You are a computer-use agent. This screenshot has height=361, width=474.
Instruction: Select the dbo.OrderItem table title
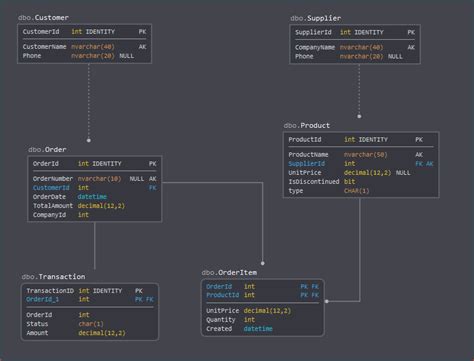pos(229,273)
